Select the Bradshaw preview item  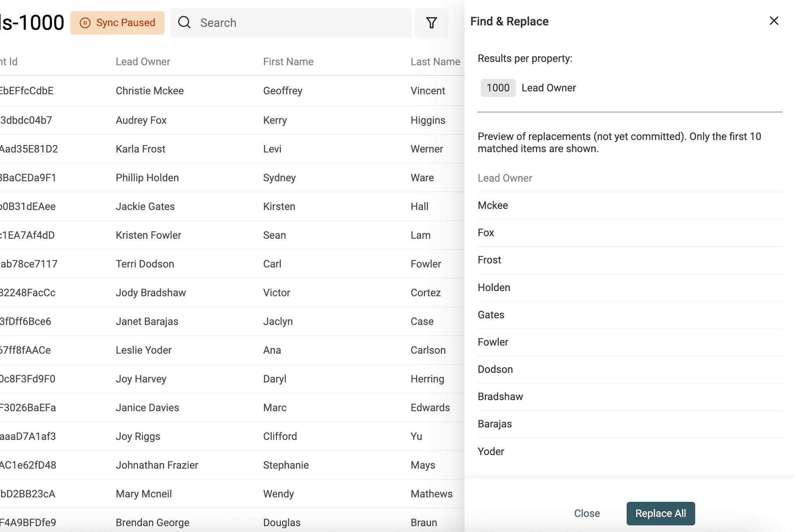tap(500, 397)
